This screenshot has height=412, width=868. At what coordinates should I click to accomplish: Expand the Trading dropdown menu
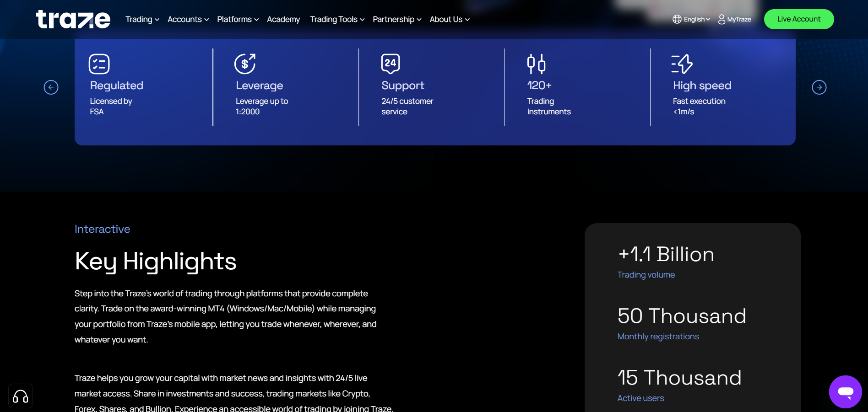pyautogui.click(x=142, y=19)
